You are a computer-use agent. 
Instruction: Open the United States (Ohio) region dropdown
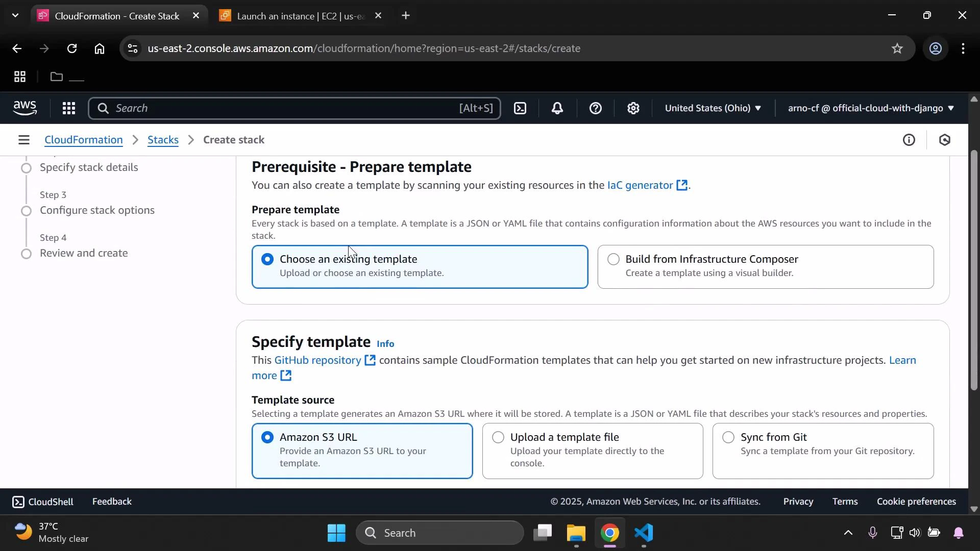(x=713, y=108)
